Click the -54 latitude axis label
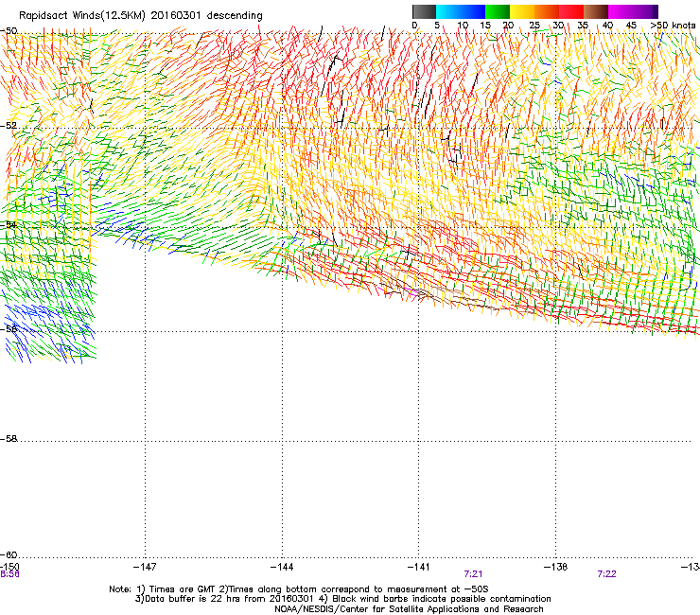 [x=9, y=224]
